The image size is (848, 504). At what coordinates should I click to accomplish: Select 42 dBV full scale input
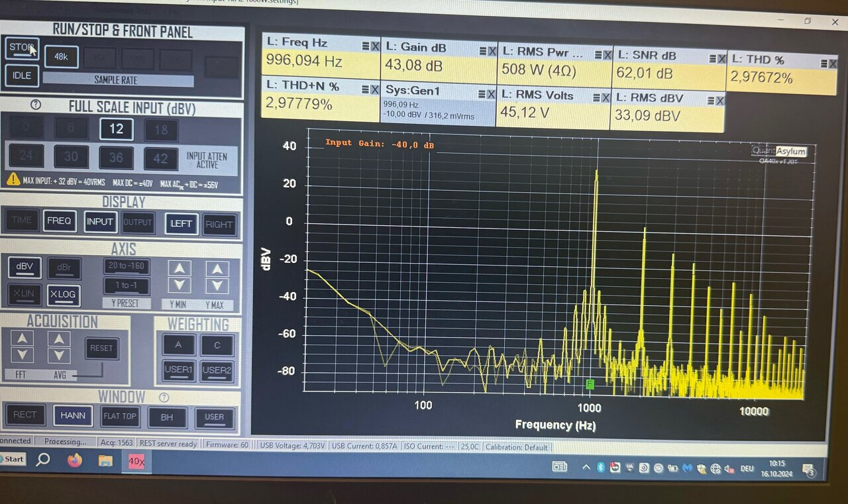point(161,158)
